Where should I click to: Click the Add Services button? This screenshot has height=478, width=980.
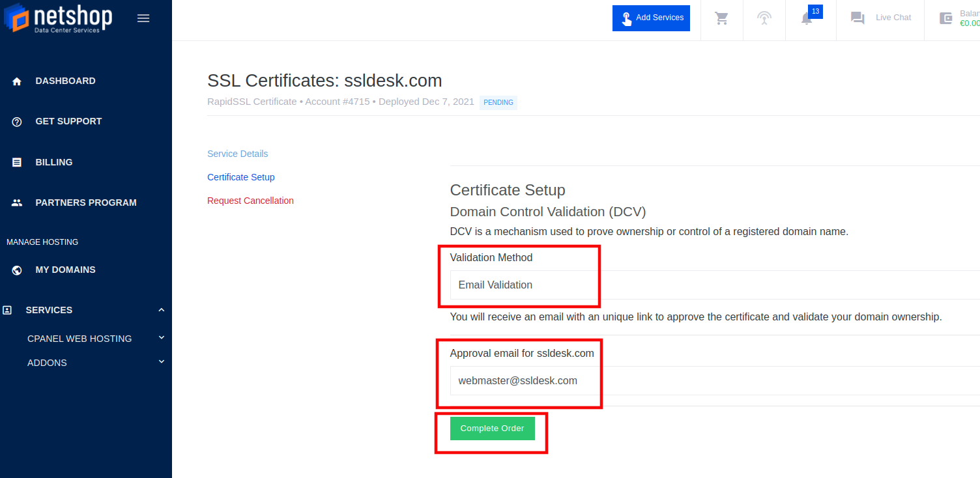(651, 18)
